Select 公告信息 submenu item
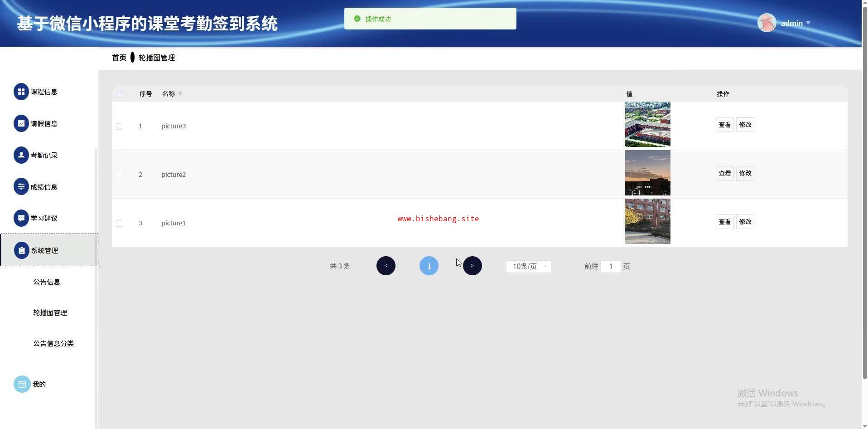Screen dimensions: 868x429 point(47,282)
